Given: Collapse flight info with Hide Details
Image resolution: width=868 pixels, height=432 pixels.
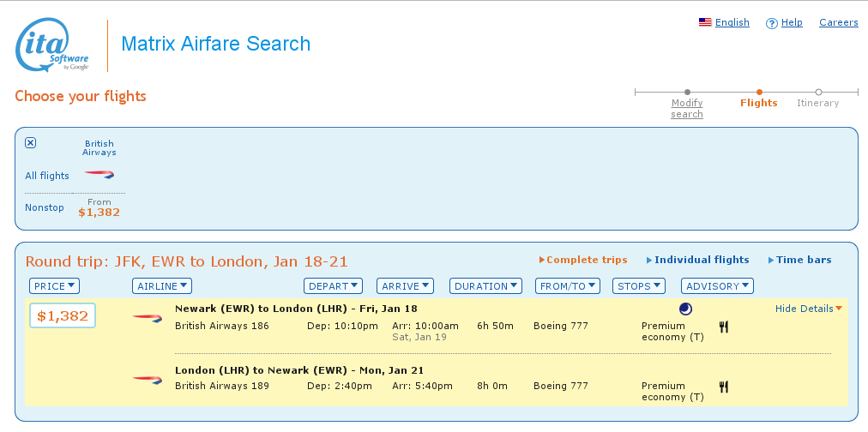Looking at the screenshot, I should (808, 309).
